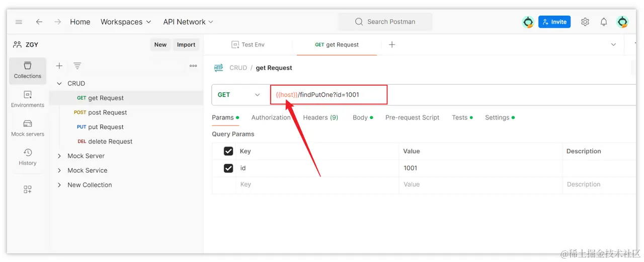Select post Request in CRUD

126,112
